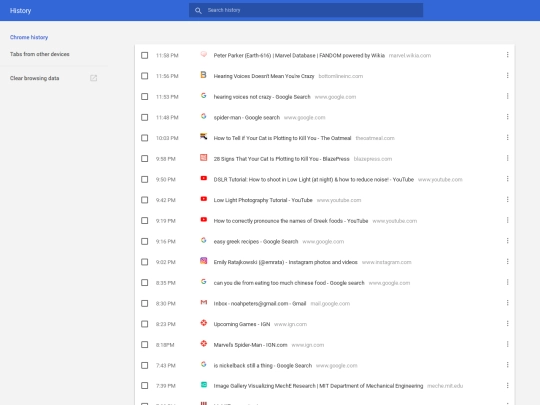This screenshot has height=405, width=540.
Task: Click the Instagram favicon
Action: (204, 261)
